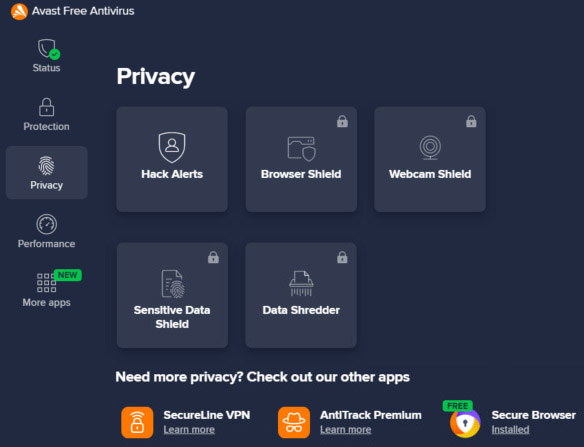Image resolution: width=584 pixels, height=447 pixels.
Task: Click the AntiTrack Premium orange icon
Action: 294,422
